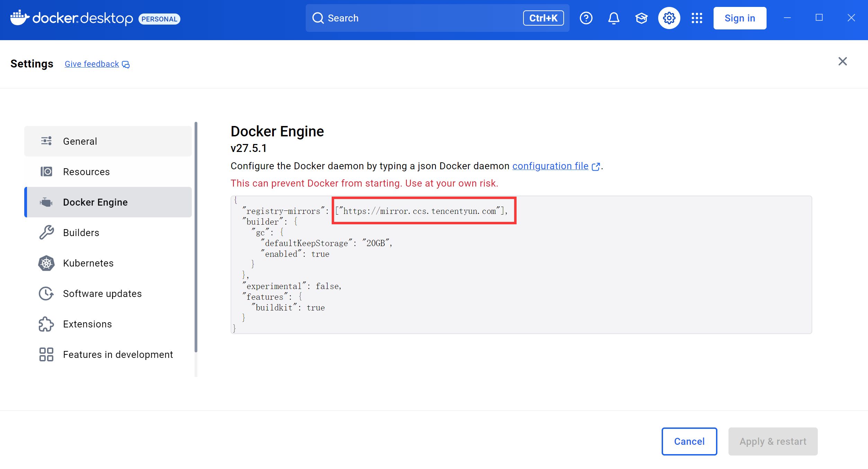Open the apps grid menu icon
Viewport: 868px width, 469px height.
(697, 18)
